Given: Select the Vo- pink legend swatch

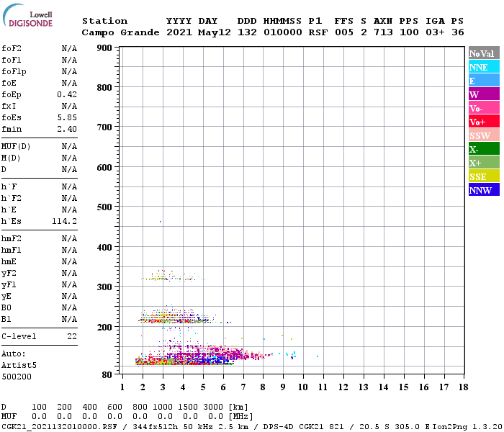Looking at the screenshot, I should [484, 108].
